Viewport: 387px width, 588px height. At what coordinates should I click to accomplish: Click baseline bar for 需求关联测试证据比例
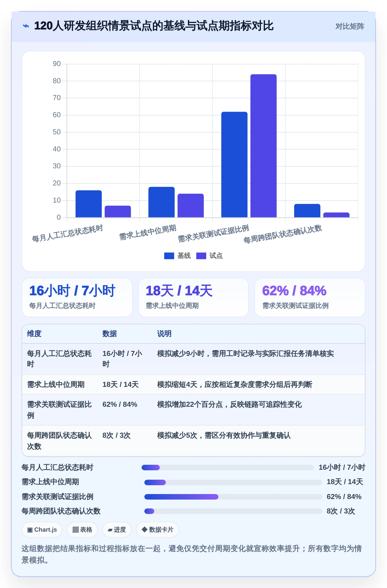[234, 165]
